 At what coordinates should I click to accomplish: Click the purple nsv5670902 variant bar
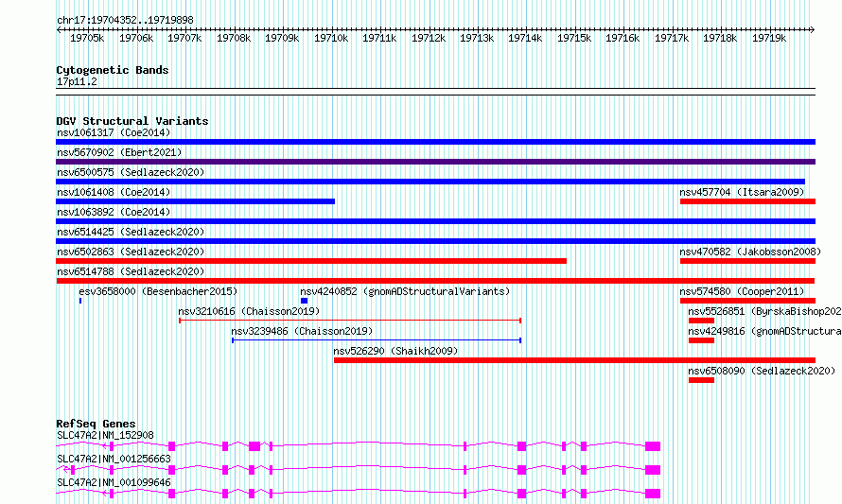click(x=435, y=162)
